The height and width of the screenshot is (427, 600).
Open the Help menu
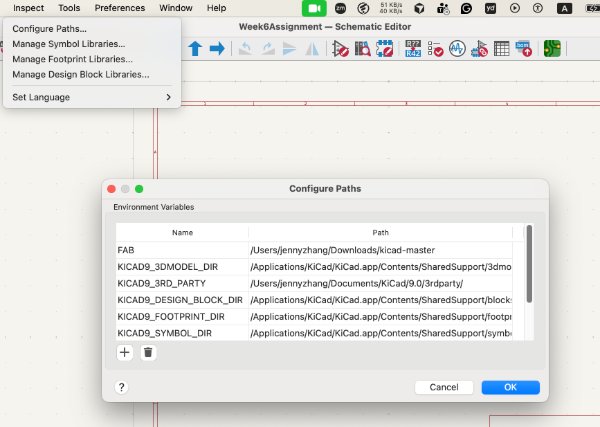(x=217, y=8)
